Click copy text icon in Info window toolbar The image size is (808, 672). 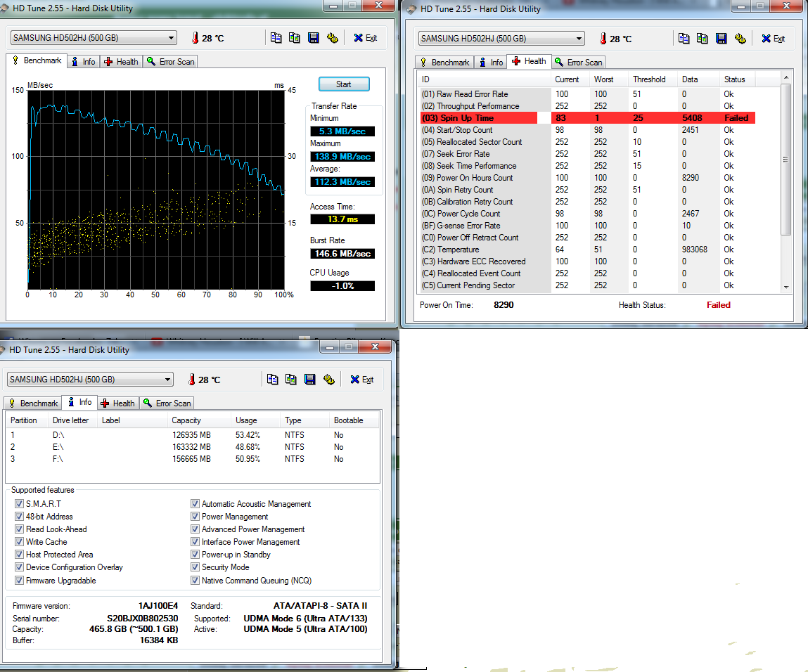[x=273, y=380]
